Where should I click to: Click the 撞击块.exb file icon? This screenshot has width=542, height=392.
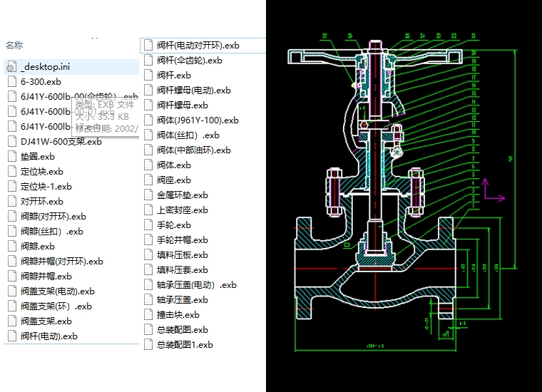(x=148, y=315)
